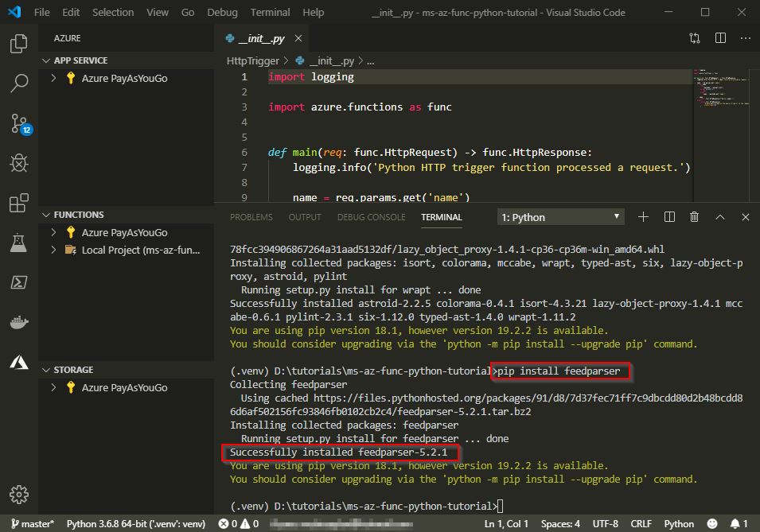The image size is (760, 532).
Task: Open the editor More Actions ellipsis
Action: 746,38
